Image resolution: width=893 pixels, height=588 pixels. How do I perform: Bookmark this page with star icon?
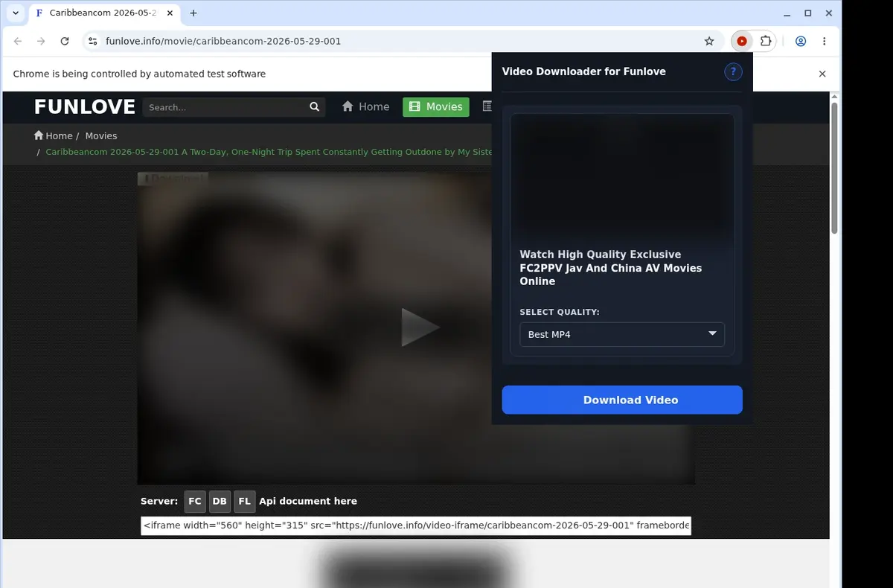click(709, 42)
